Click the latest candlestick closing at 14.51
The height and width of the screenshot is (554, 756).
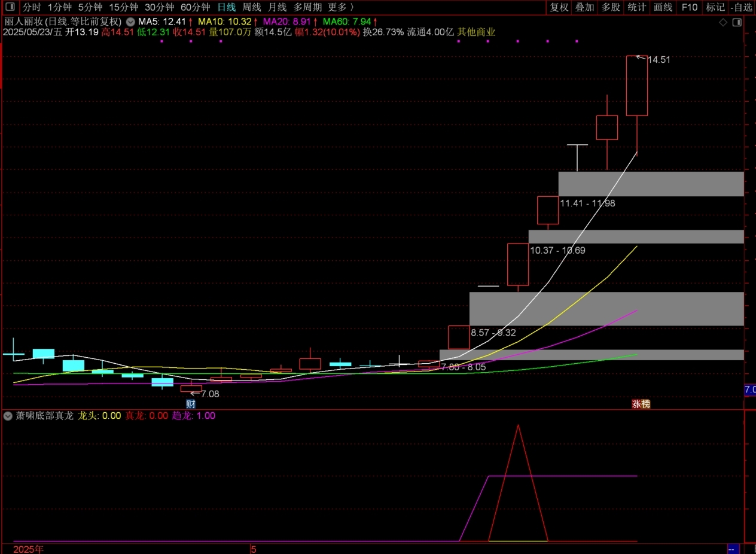(637, 86)
